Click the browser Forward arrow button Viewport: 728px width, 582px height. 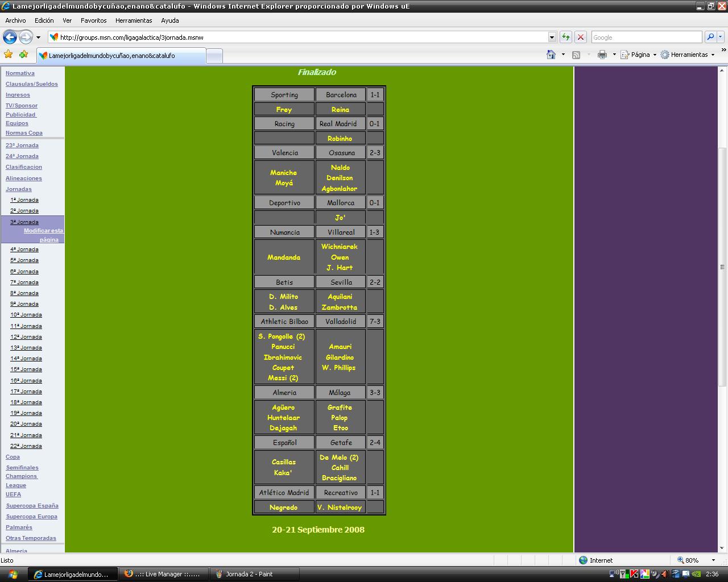tap(26, 38)
